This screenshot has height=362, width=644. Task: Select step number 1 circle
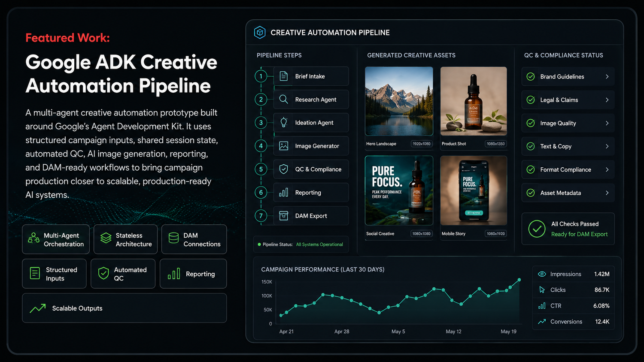coord(261,76)
